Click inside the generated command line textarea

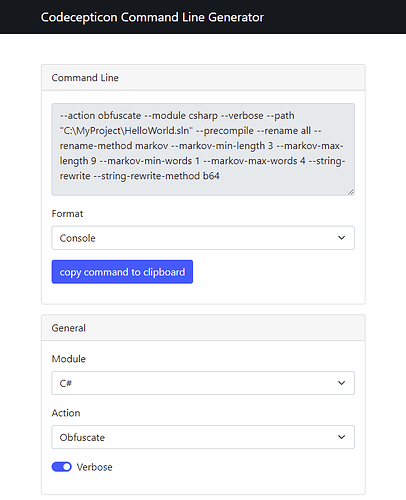coord(203,149)
